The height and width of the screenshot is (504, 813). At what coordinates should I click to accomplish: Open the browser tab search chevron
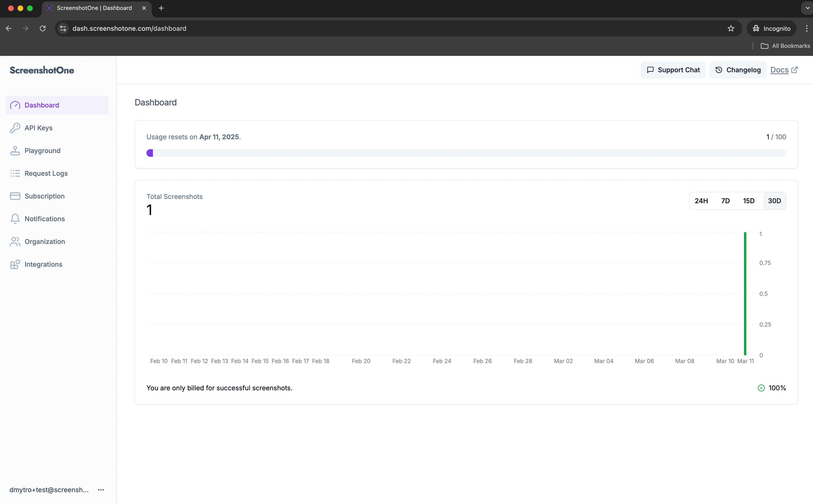807,8
